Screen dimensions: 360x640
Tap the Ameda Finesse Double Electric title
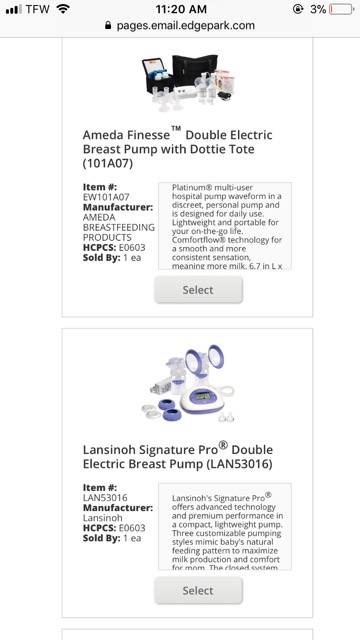[x=178, y=149]
